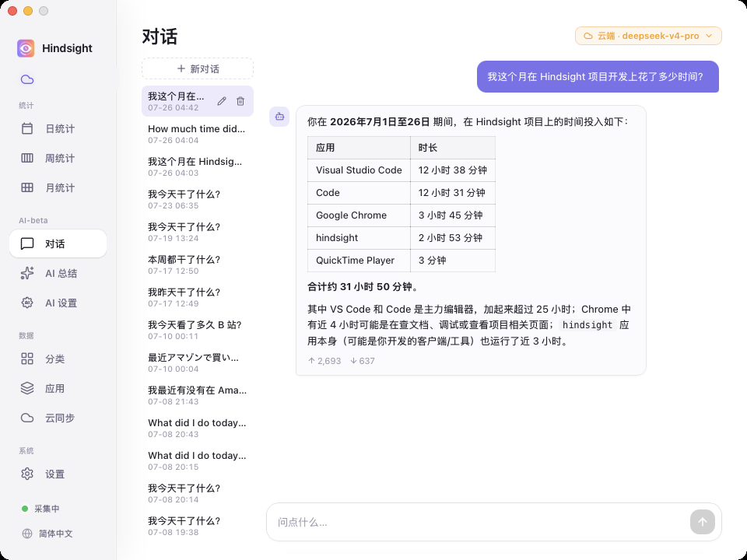Click the 月统计 grid icon
747x560 pixels.
[27, 187]
